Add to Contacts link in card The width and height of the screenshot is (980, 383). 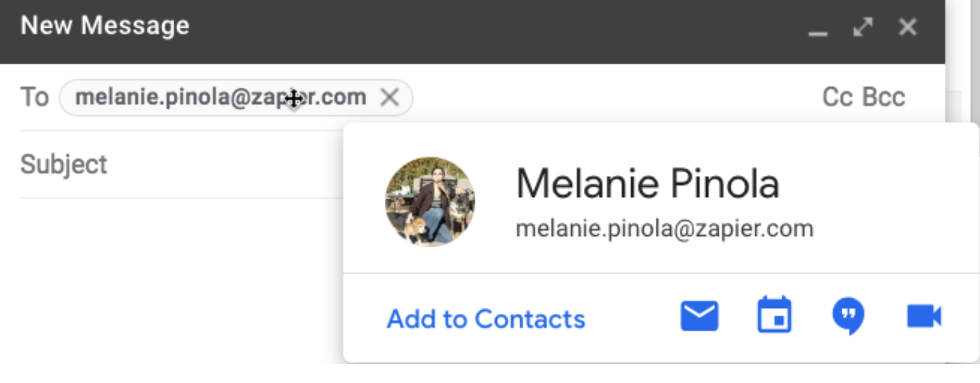486,319
